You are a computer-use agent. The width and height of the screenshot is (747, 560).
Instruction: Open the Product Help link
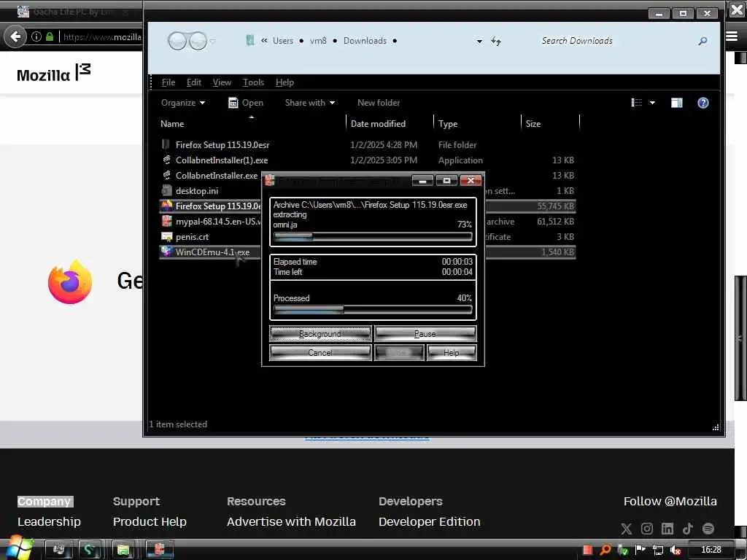(x=150, y=522)
